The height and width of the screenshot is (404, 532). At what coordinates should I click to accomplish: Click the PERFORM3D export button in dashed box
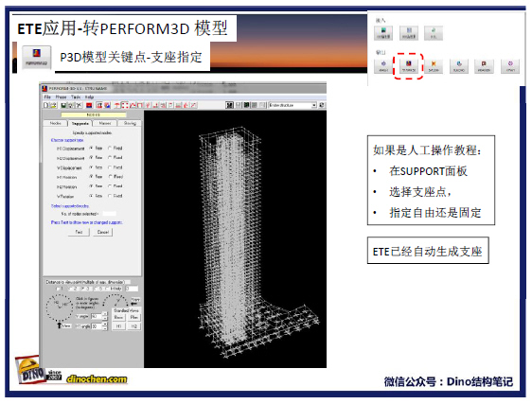pyautogui.click(x=409, y=66)
